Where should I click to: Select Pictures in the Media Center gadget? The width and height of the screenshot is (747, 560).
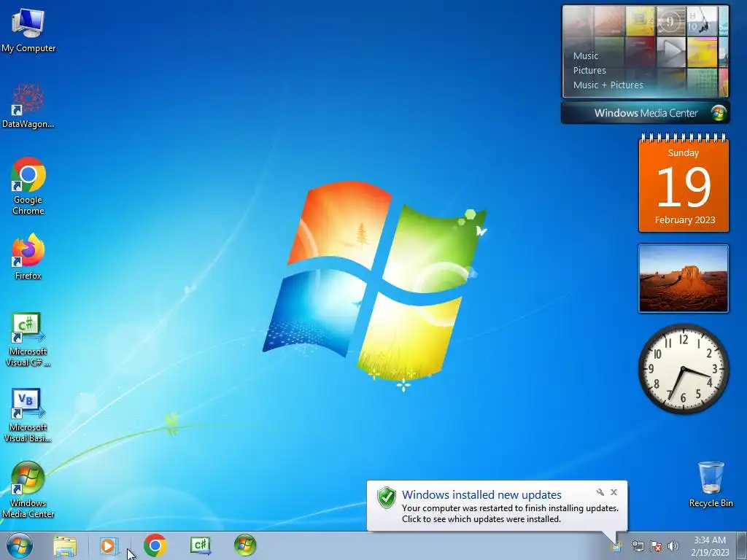(589, 71)
